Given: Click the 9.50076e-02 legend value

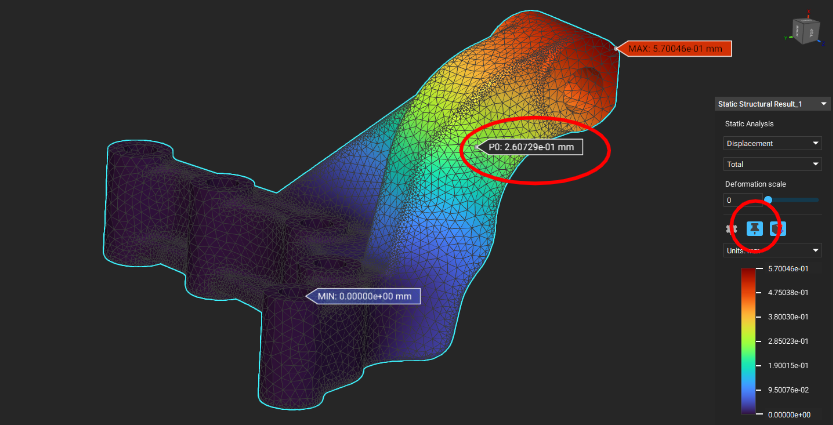Looking at the screenshot, I should (x=788, y=390).
